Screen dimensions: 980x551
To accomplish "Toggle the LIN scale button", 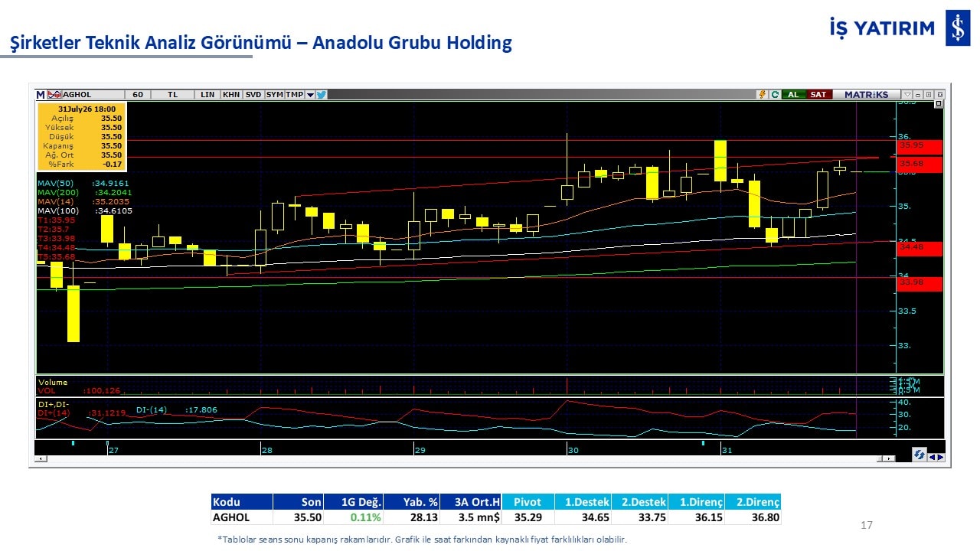I will tap(207, 95).
